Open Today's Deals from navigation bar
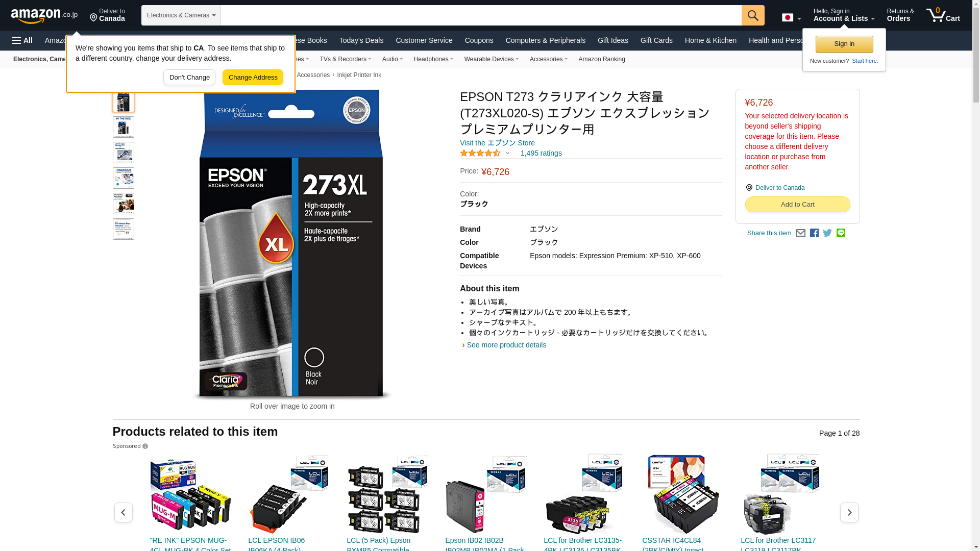This screenshot has width=980, height=551. [361, 40]
